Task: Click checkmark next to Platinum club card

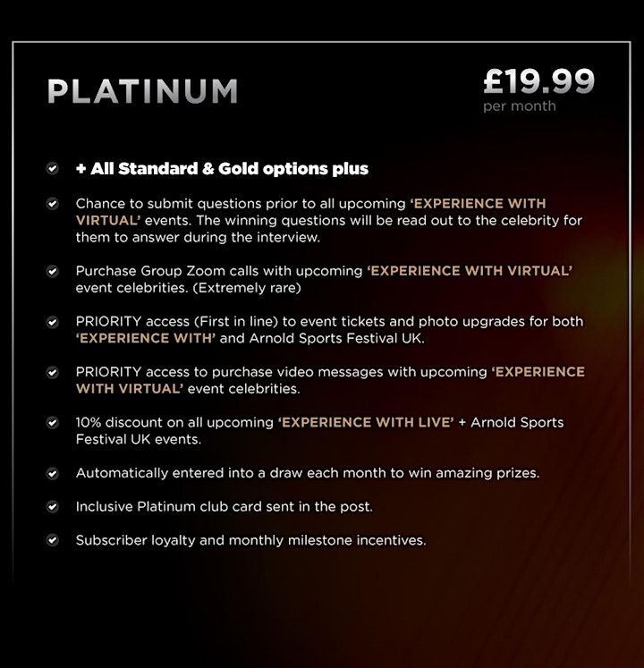Action: pos(53,506)
